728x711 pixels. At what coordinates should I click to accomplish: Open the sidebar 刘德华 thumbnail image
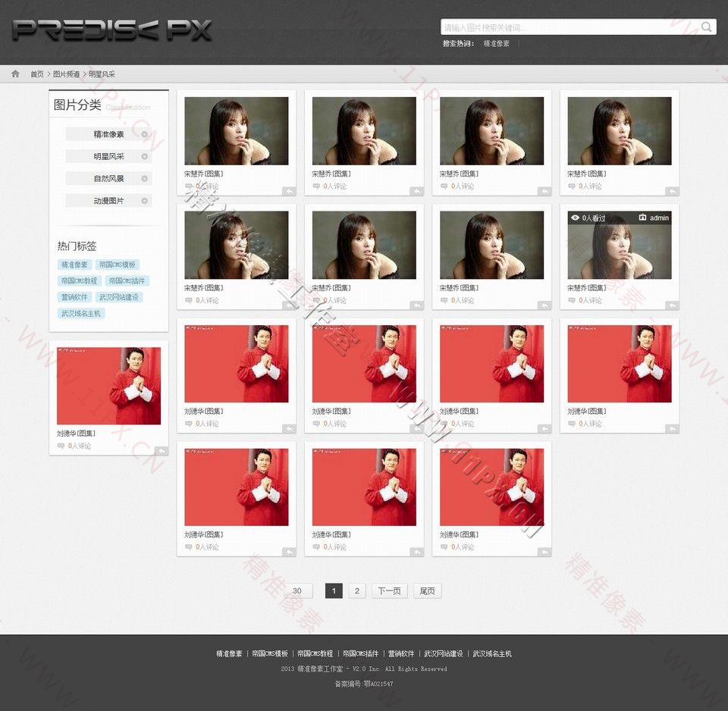point(108,386)
